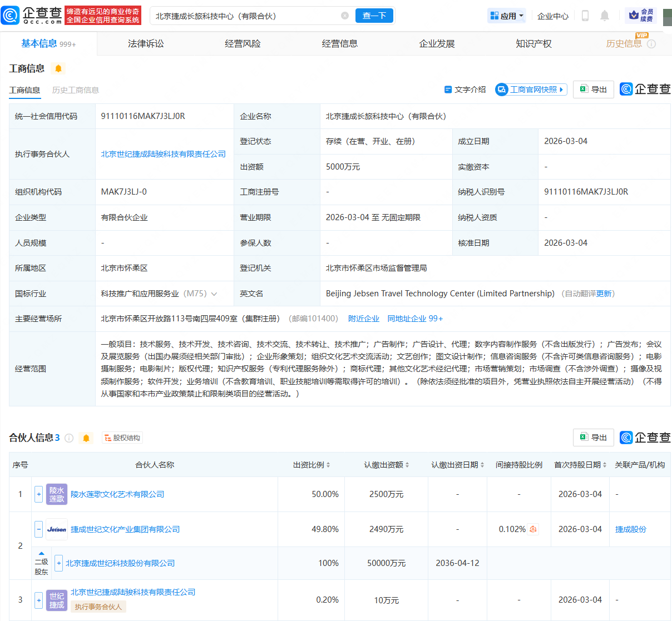This screenshot has width=672, height=621.
Task: Open notifications via the bell icon
Action: tap(604, 16)
